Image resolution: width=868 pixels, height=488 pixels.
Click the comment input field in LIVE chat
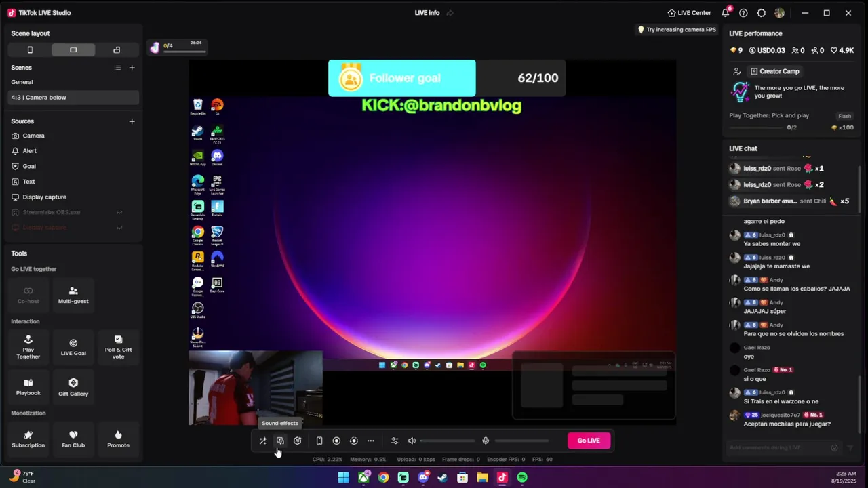point(778,447)
